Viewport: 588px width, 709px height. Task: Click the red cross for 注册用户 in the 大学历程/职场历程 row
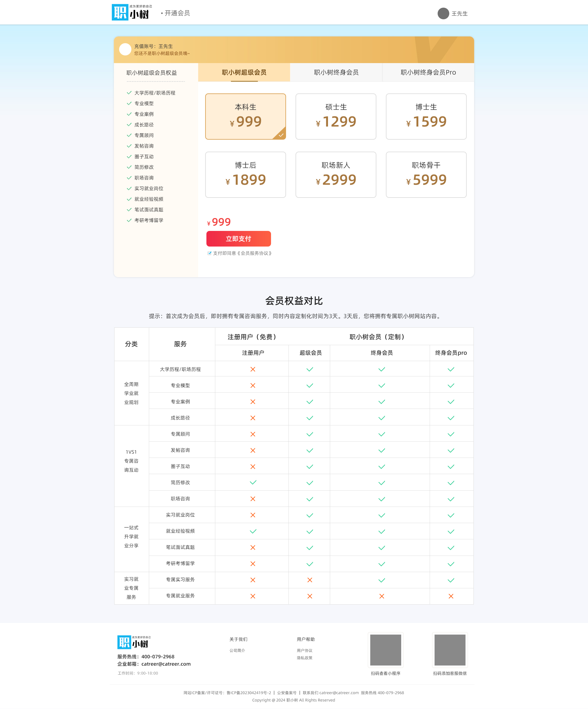tap(253, 369)
